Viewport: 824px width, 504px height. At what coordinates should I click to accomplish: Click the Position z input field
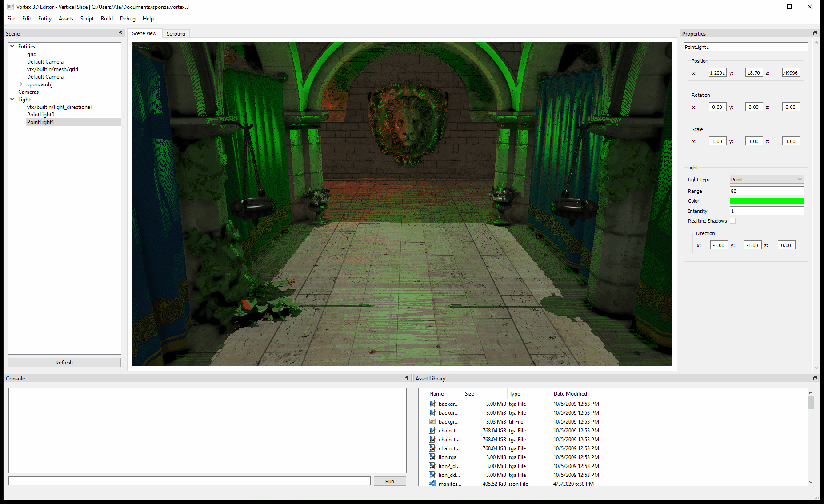(x=791, y=73)
